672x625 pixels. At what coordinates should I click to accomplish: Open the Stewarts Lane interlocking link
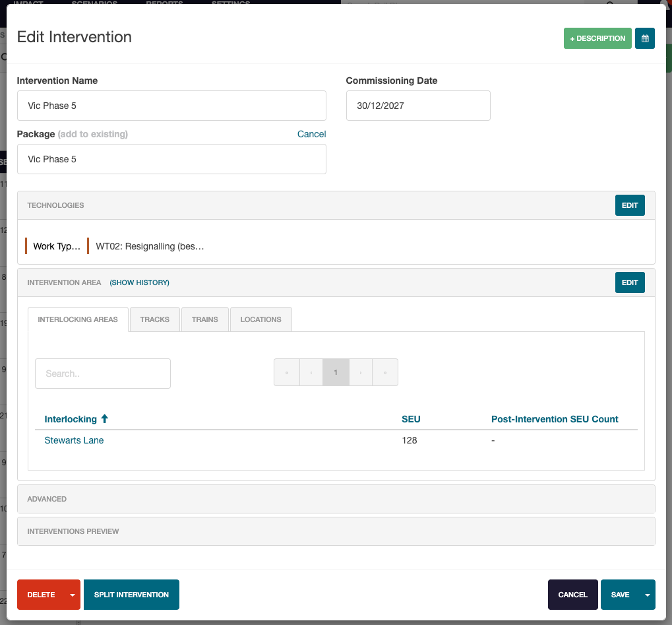pos(73,440)
